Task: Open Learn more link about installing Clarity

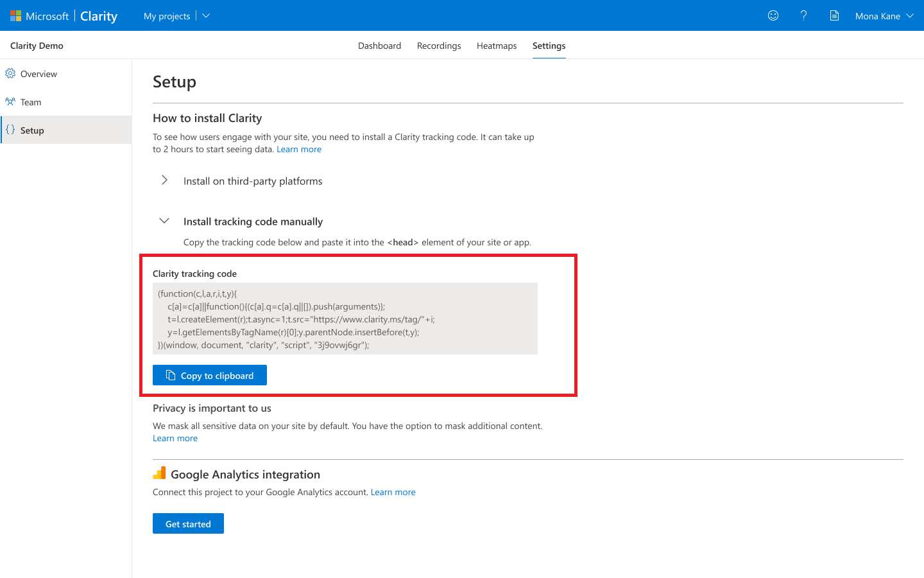Action: 299,149
